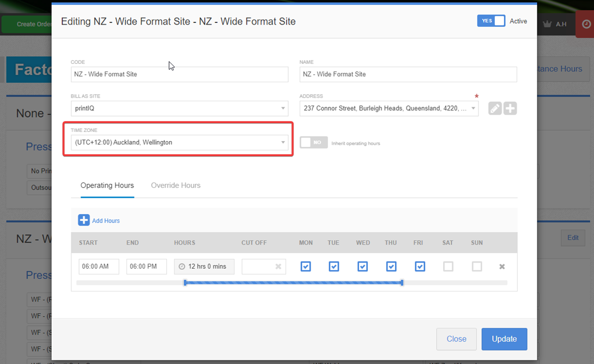Toggle the Active YES switch
The width and height of the screenshot is (594, 364).
(x=491, y=21)
